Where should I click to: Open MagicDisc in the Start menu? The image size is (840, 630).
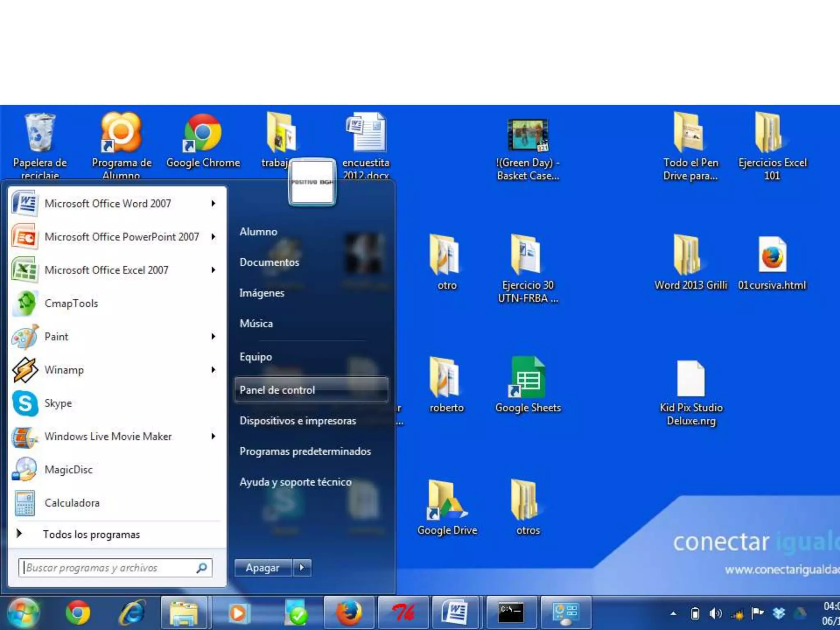[68, 470]
